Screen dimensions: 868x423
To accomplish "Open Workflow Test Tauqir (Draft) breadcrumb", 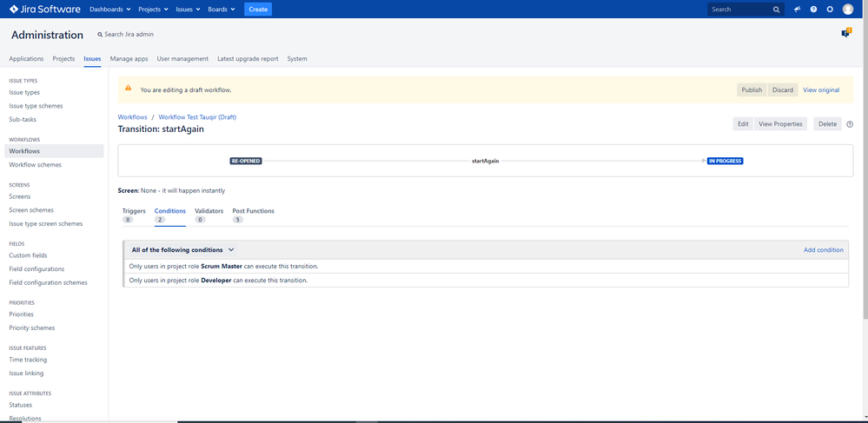I will [x=197, y=117].
